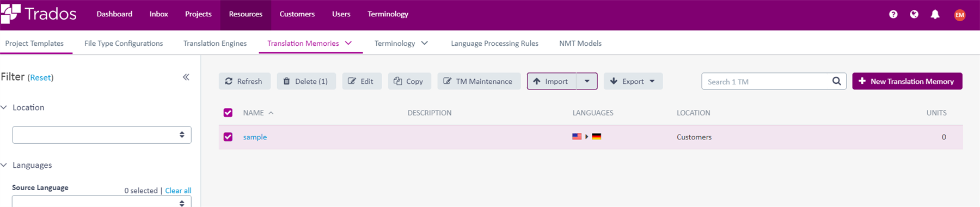Viewport: 980px width, 207px height.
Task: Collapse the Filter panel with double chevron
Action: pyautogui.click(x=186, y=77)
